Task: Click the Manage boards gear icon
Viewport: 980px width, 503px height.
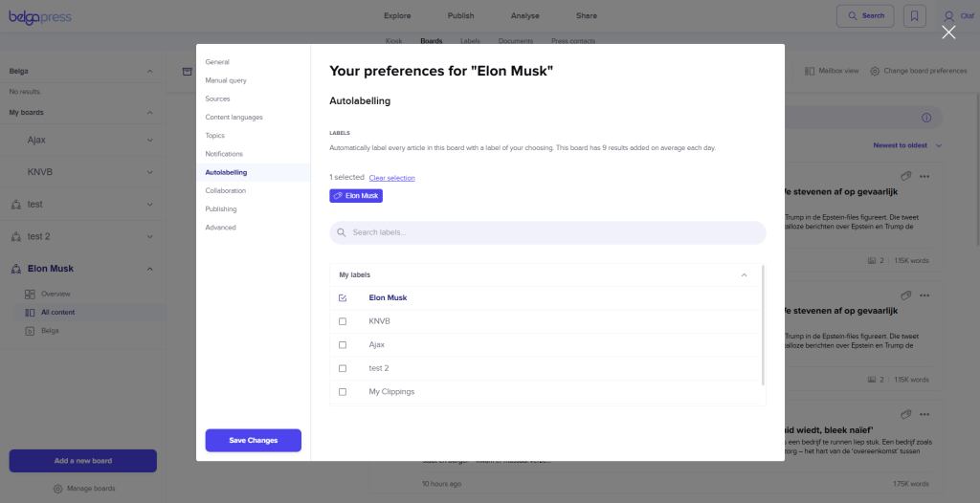Action: click(58, 489)
